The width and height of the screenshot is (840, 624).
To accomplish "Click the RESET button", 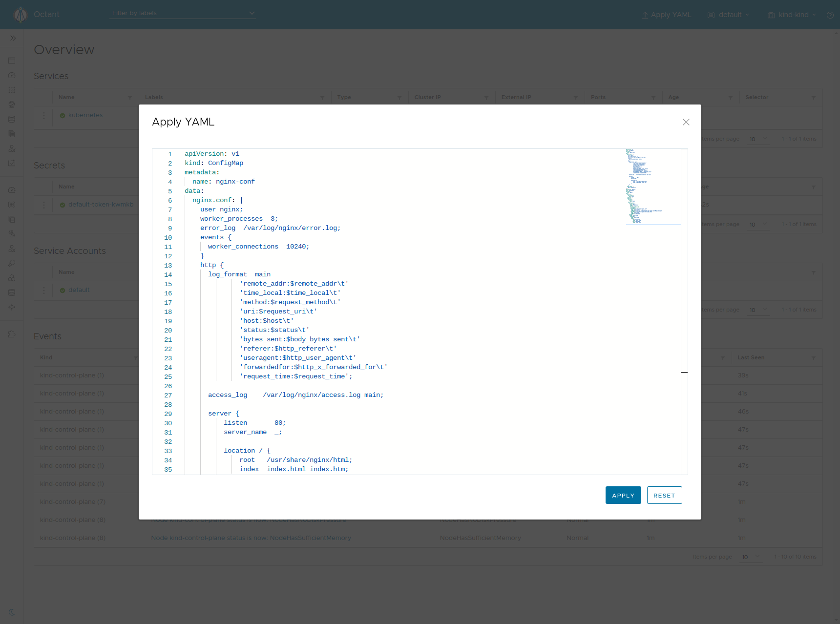I will pos(664,495).
